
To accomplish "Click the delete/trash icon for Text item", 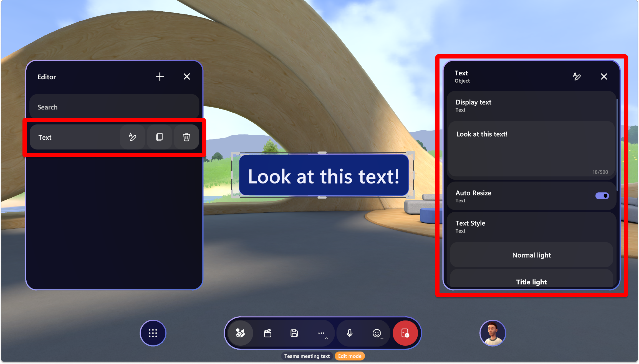I will click(186, 137).
